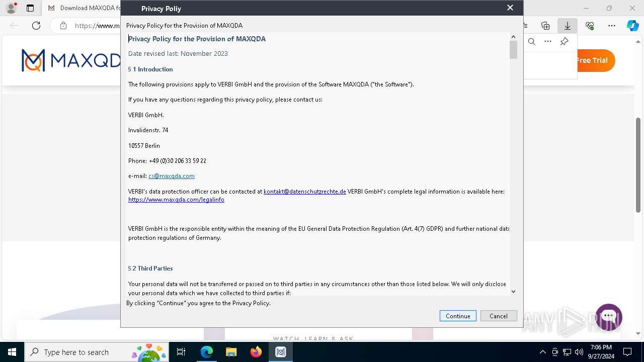Click the 'Date revised last: November 2023' text
This screenshot has height=362, width=644.
pyautogui.click(x=178, y=54)
